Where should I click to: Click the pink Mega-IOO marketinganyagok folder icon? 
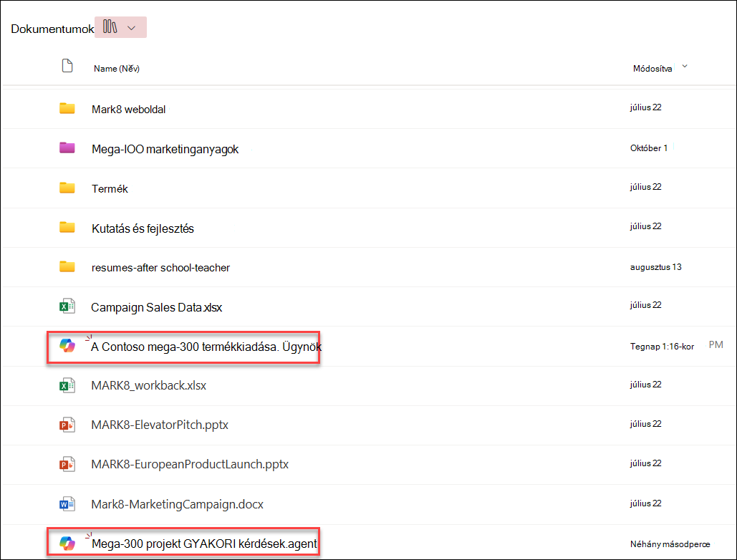pos(67,148)
